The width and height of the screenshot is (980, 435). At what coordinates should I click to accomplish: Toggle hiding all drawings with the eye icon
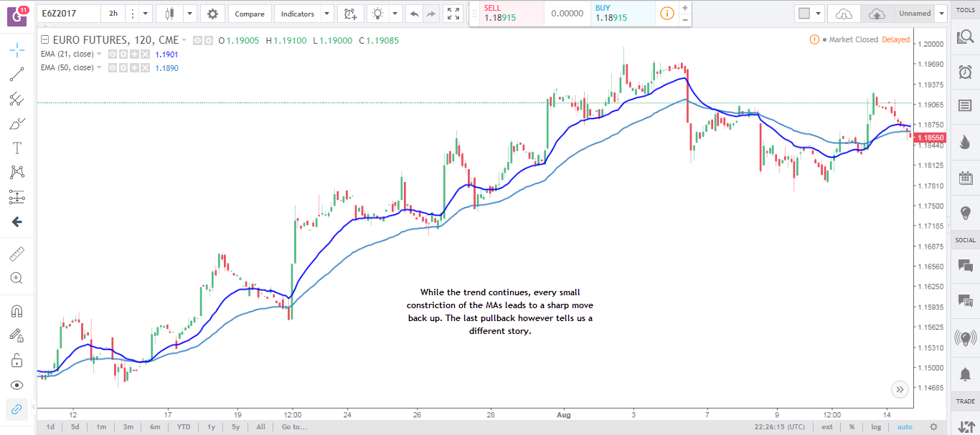click(x=16, y=385)
